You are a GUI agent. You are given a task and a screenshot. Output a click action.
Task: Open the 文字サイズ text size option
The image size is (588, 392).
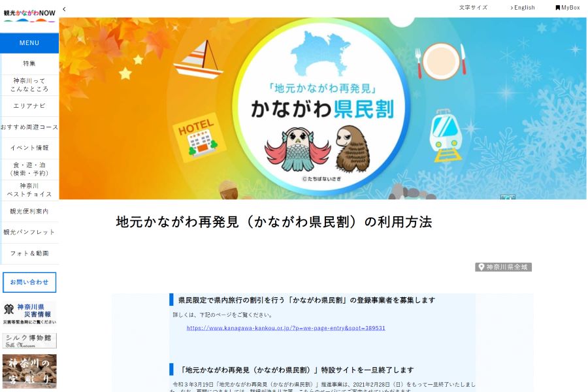tap(473, 7)
